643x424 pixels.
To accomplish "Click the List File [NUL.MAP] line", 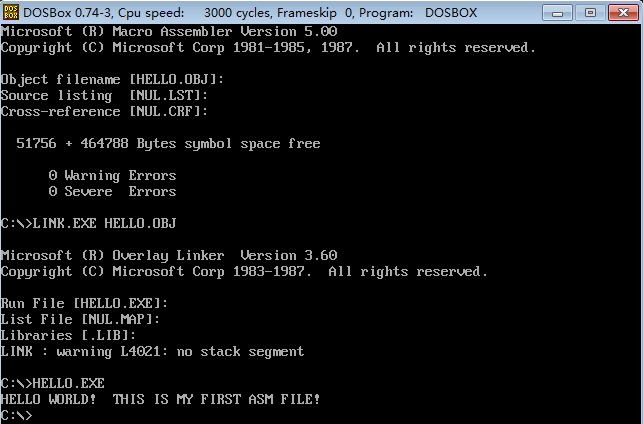I will click(x=80, y=320).
